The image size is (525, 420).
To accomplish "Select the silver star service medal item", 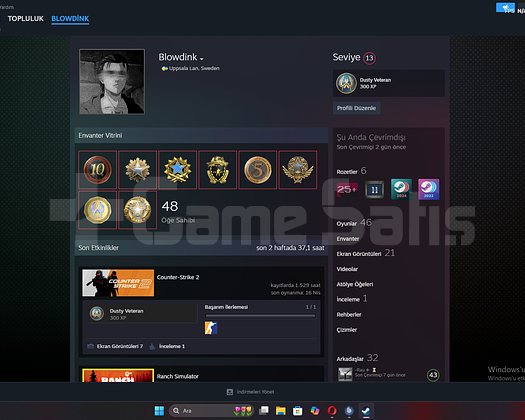I will [138, 169].
